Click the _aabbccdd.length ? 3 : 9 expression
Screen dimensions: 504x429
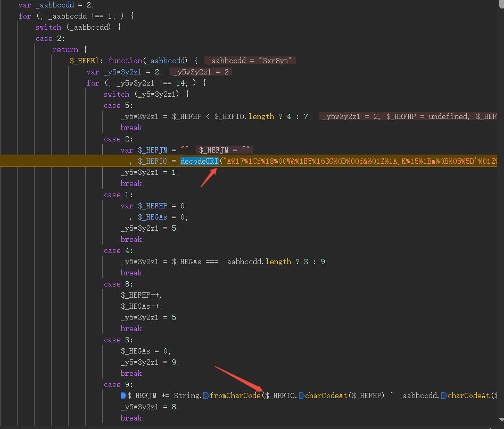tap(276, 262)
